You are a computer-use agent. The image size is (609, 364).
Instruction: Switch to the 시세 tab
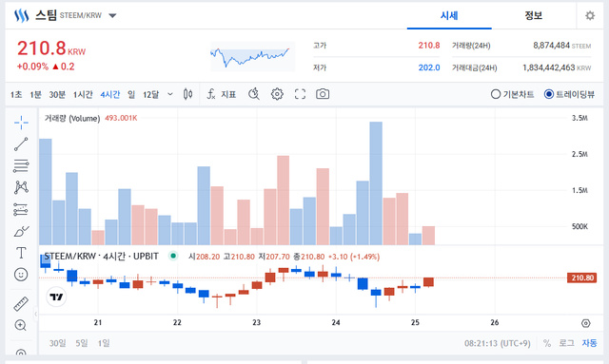[x=449, y=15]
